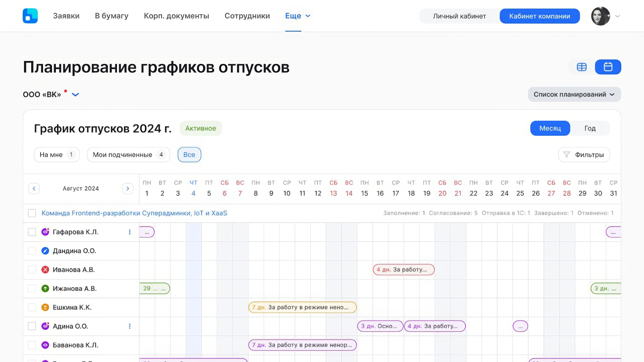Click the red cancel status icon near Иванова А.В.
The width and height of the screenshot is (644, 362).
coord(45,269)
